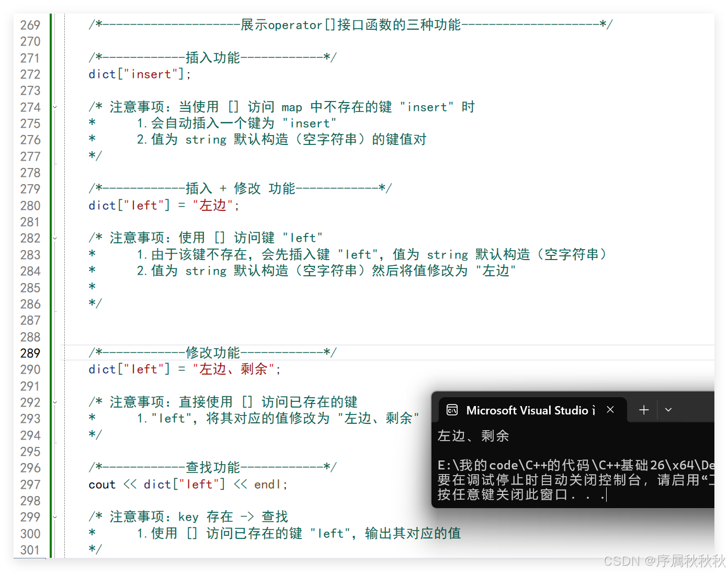Click the cout keyword on line 297

tap(101, 485)
